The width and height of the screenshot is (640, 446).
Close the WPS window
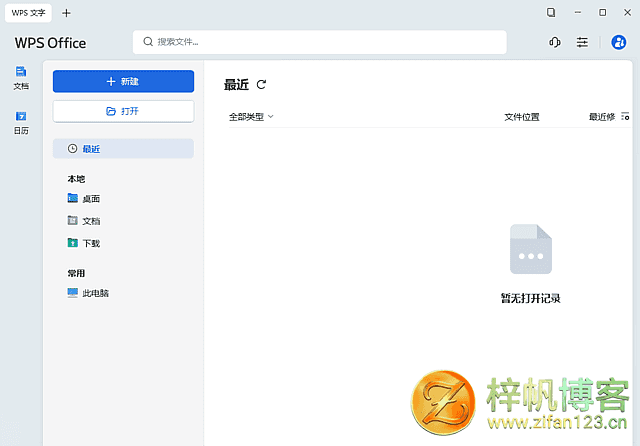[x=627, y=13]
